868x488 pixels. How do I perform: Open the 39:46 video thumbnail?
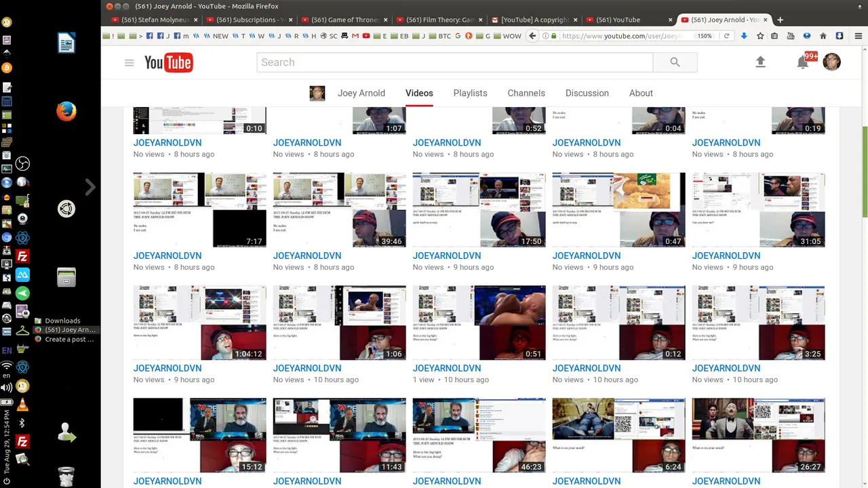(339, 209)
